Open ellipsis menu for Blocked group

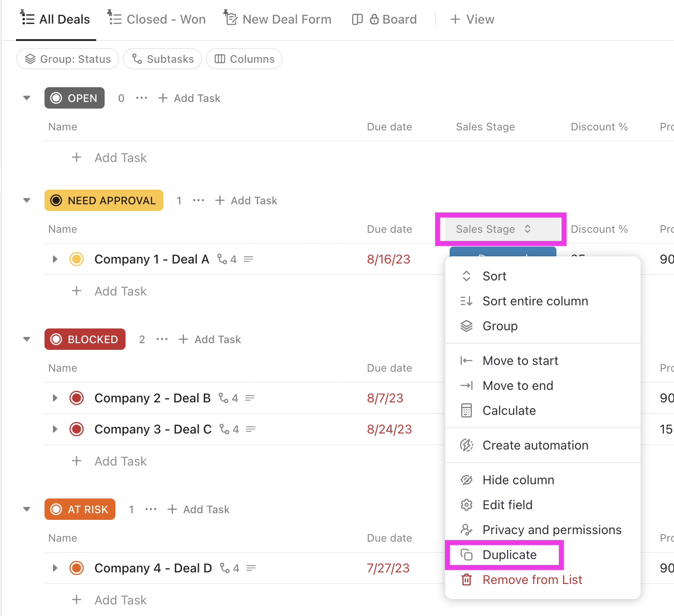[x=162, y=340]
